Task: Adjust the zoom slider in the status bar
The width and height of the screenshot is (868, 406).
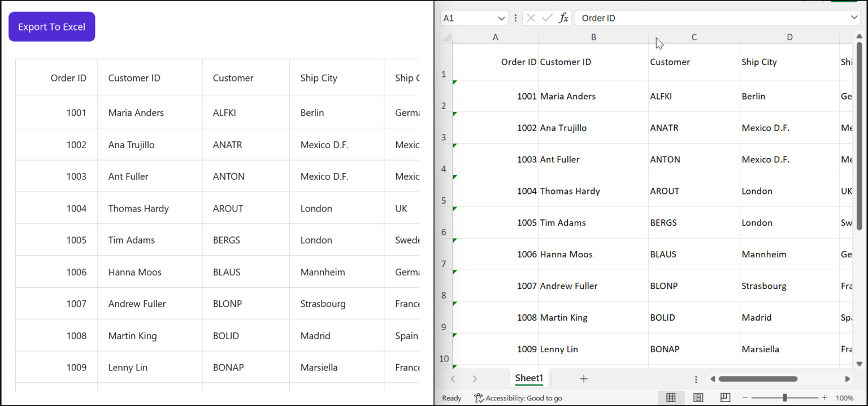Action: click(784, 398)
